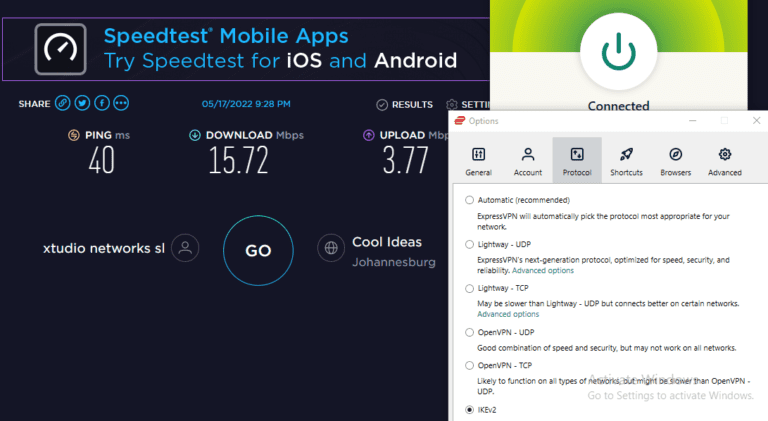Minimize the Options window
768x421 pixels.
click(693, 120)
